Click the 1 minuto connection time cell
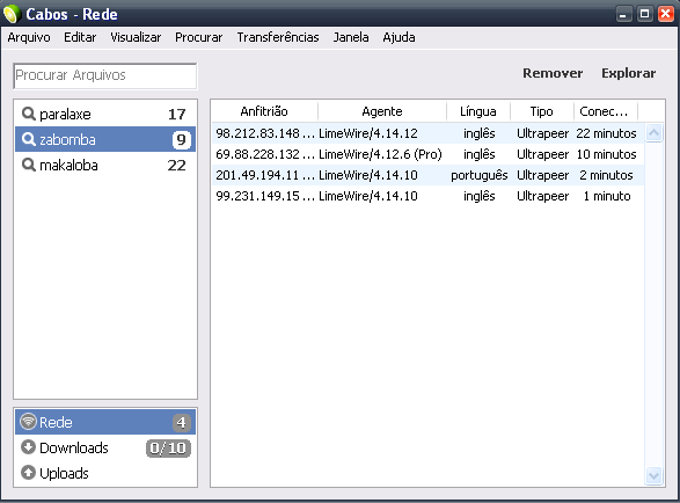The height and width of the screenshot is (503, 680). [x=607, y=196]
